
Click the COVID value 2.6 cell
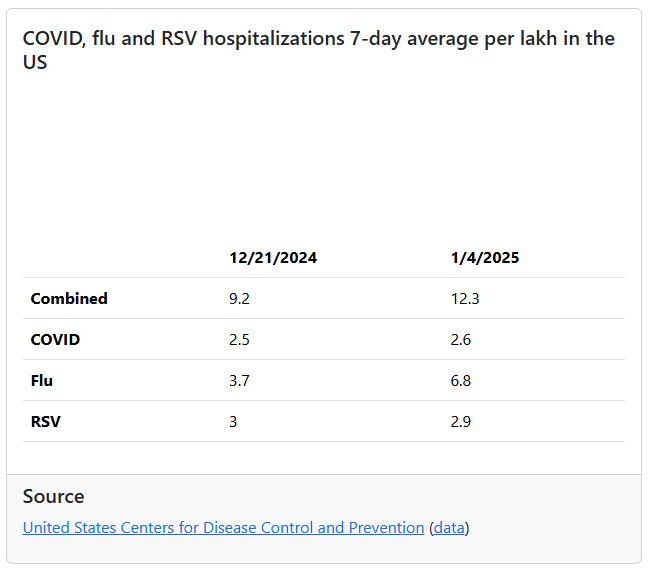pos(462,340)
